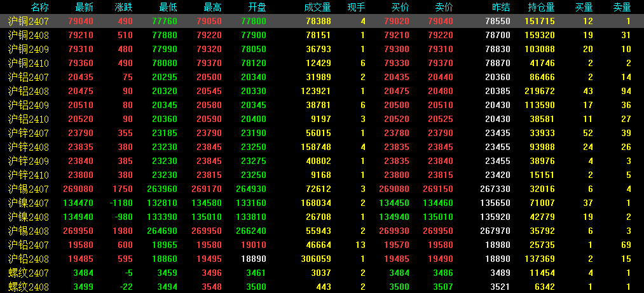Select the 沪锌2408 contract name

coord(29,147)
